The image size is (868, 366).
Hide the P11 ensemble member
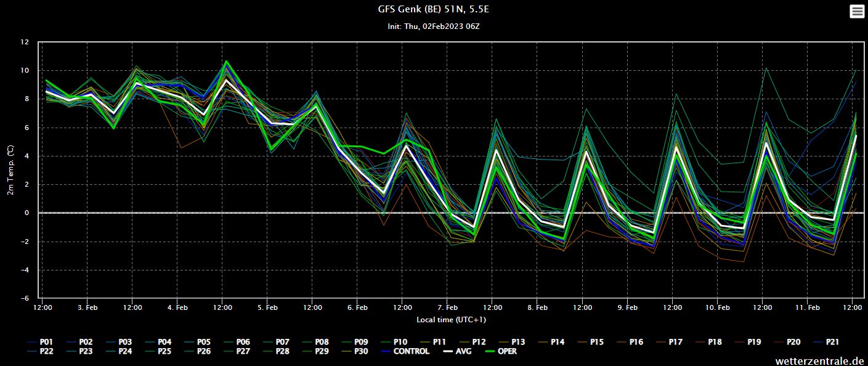point(434,341)
